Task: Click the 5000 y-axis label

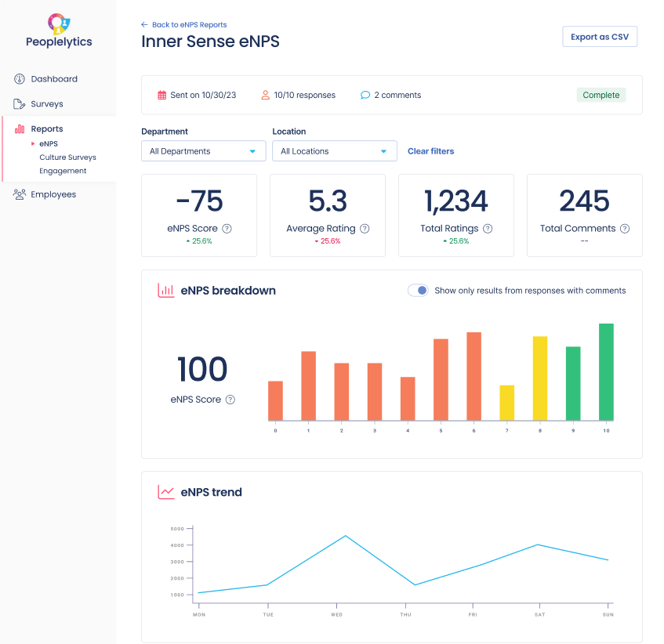Action: (x=177, y=529)
